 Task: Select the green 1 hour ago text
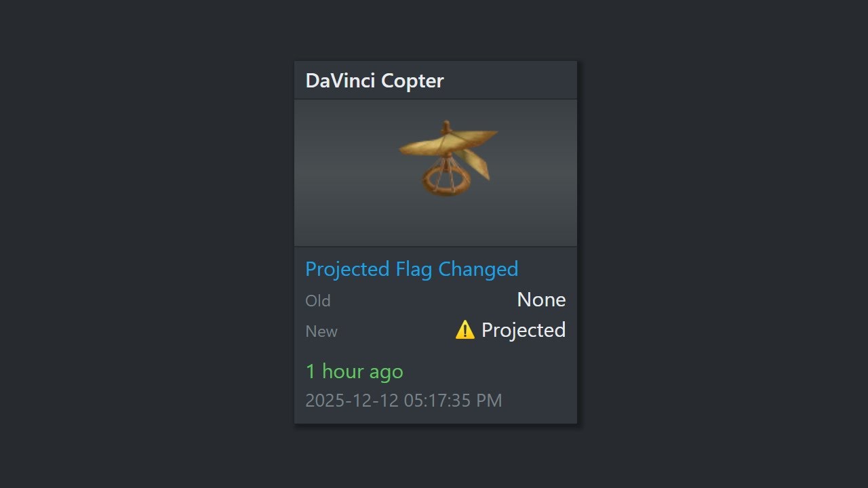pos(354,371)
